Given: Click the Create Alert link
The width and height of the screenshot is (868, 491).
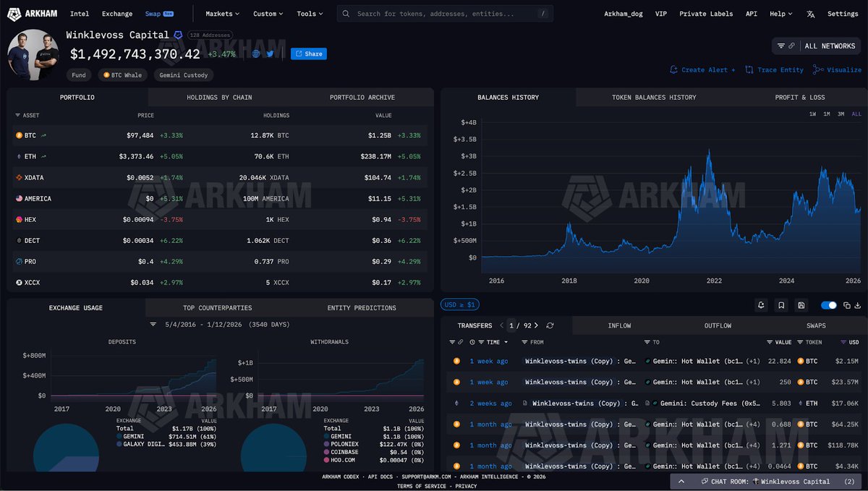Looking at the screenshot, I should point(702,70).
